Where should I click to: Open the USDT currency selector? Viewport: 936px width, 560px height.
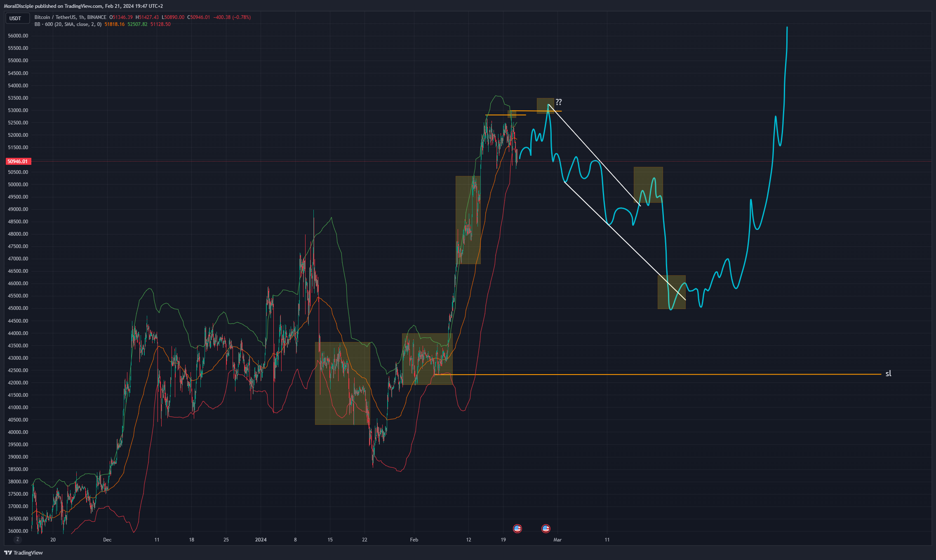click(x=17, y=18)
